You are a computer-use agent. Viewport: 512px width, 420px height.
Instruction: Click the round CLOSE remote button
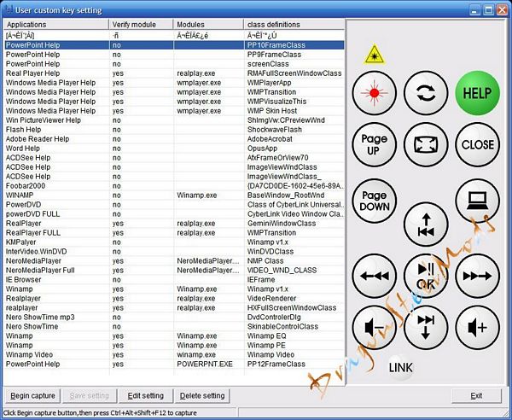477,144
